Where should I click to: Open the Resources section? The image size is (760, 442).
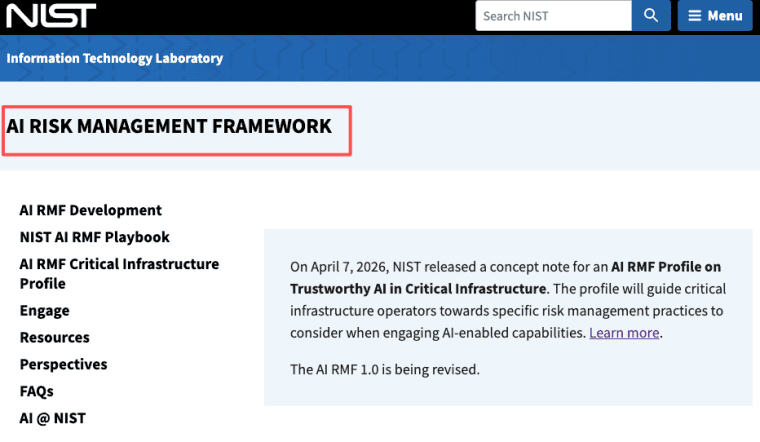[55, 337]
